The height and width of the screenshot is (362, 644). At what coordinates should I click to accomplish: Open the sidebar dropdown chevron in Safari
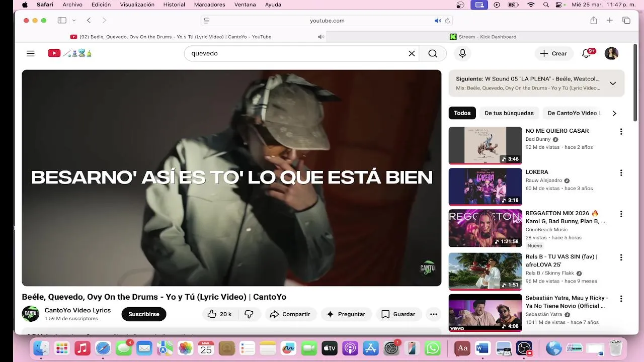(74, 21)
